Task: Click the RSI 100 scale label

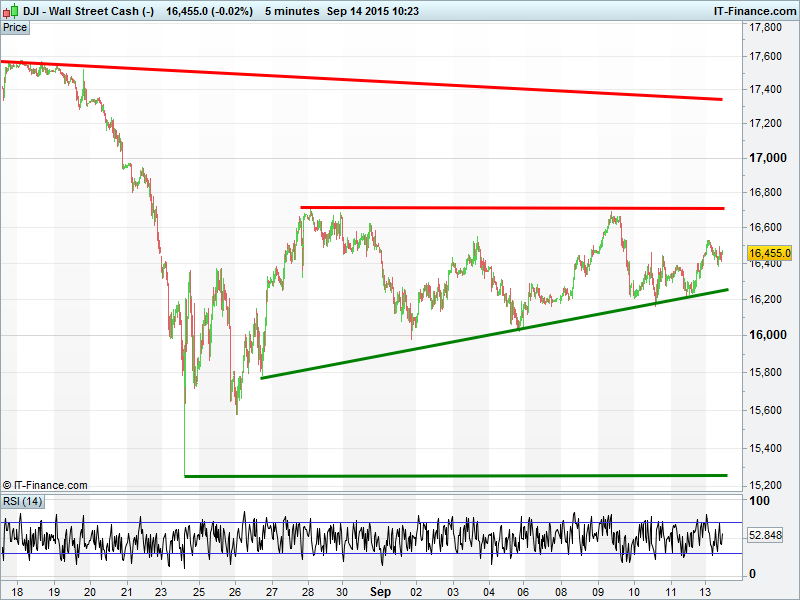Action: click(x=760, y=501)
